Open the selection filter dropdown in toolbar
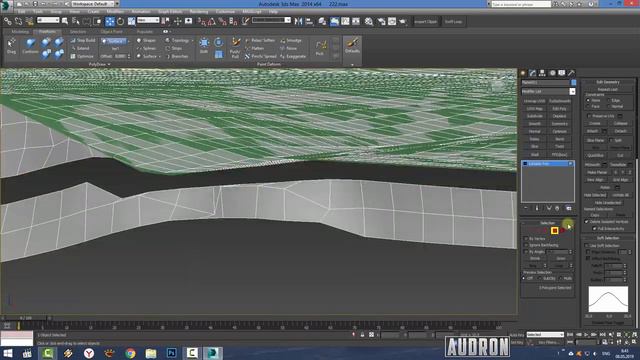This screenshot has height=360, width=640. pos(48,20)
